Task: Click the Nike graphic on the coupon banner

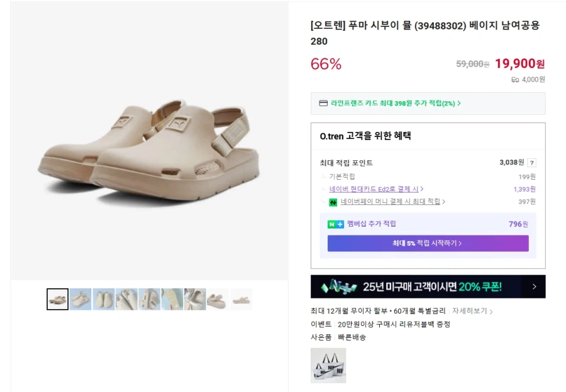Action: (337, 286)
